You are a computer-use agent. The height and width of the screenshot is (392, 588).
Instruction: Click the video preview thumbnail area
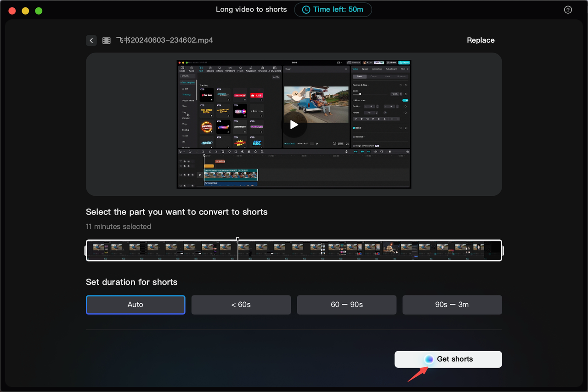pyautogui.click(x=294, y=124)
